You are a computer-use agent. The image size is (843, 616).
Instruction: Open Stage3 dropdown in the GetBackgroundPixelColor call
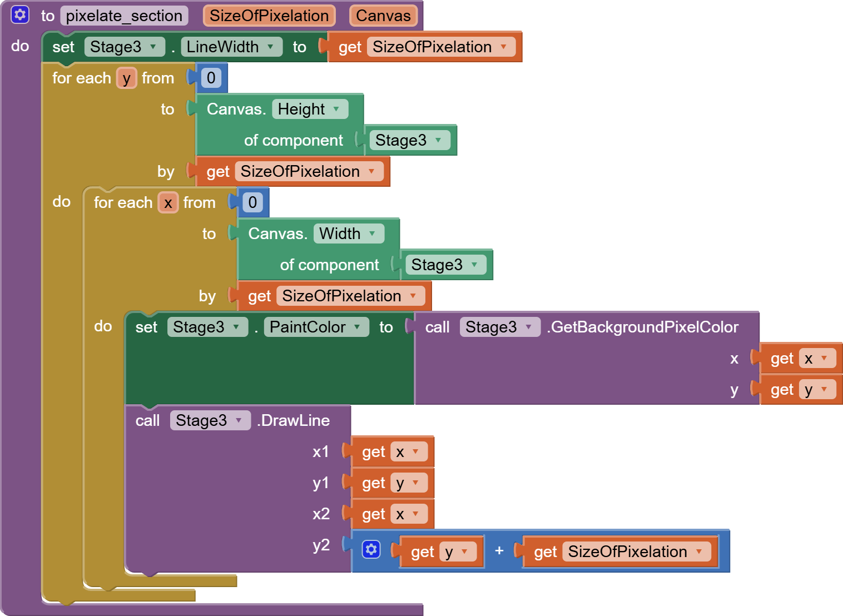click(x=528, y=327)
